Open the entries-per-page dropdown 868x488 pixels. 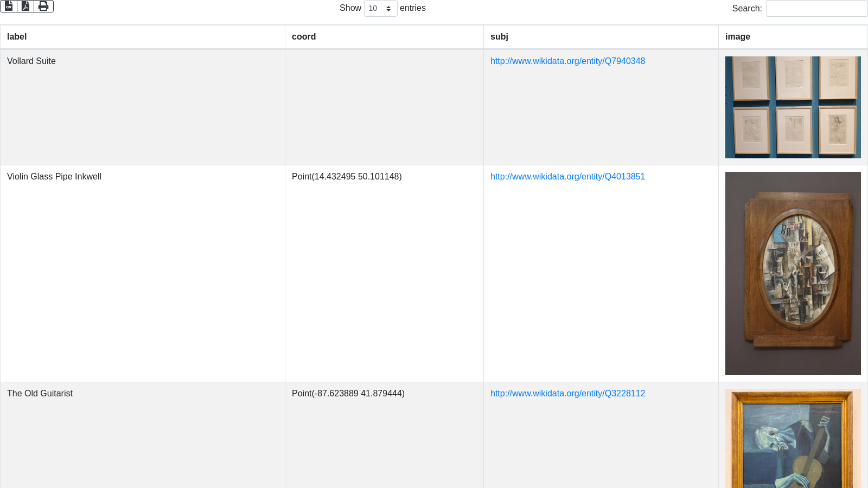pyautogui.click(x=380, y=9)
